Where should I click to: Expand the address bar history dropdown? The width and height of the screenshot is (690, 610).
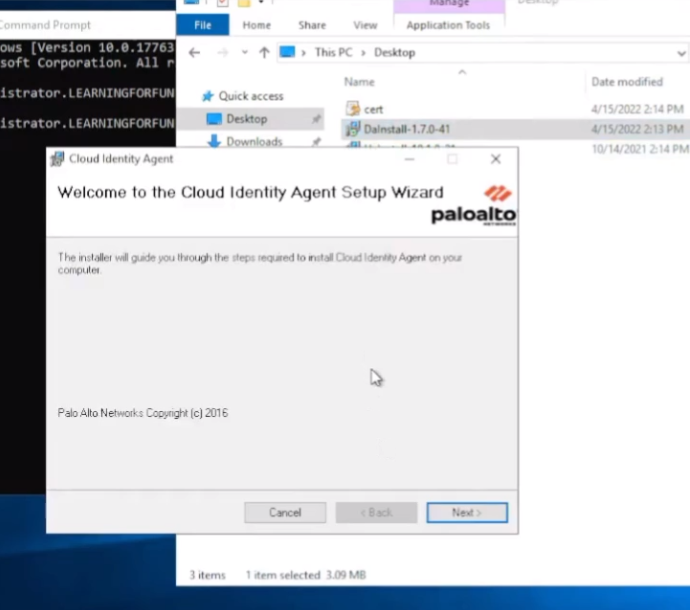point(681,53)
